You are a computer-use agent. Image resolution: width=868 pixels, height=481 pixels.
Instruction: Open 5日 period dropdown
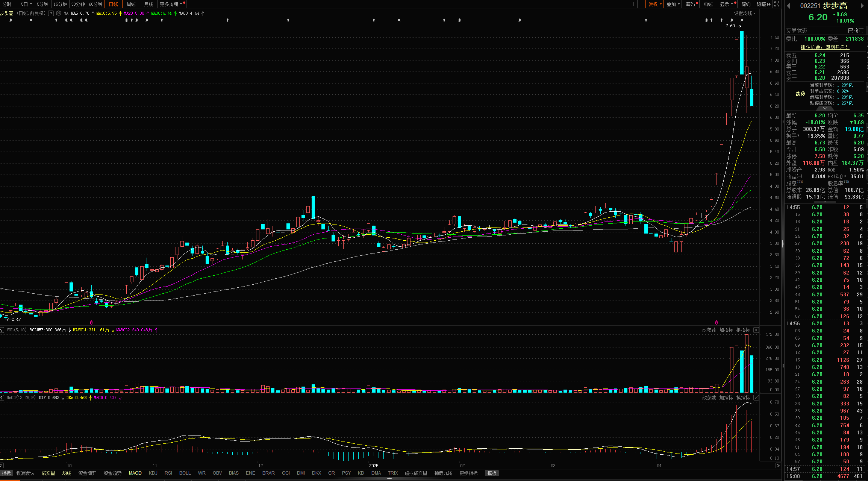[26, 4]
